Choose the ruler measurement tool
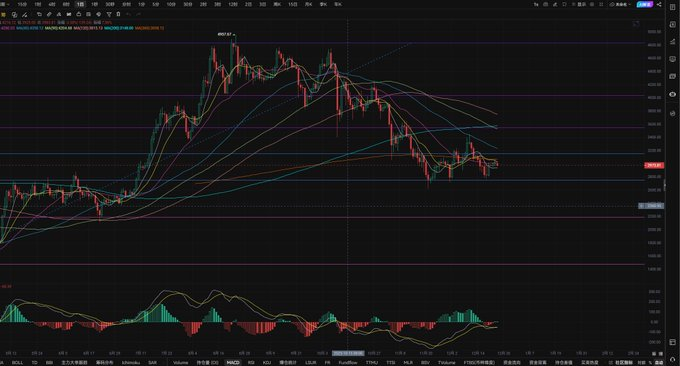 49,14
